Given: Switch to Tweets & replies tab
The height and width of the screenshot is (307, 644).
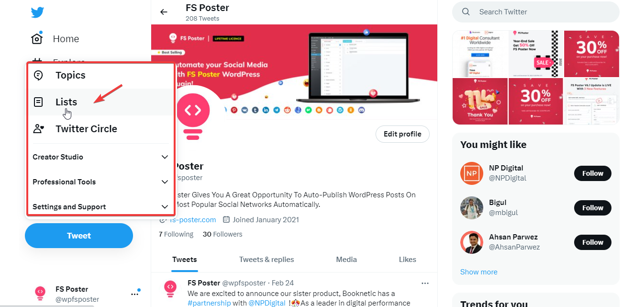Looking at the screenshot, I should pyautogui.click(x=266, y=260).
